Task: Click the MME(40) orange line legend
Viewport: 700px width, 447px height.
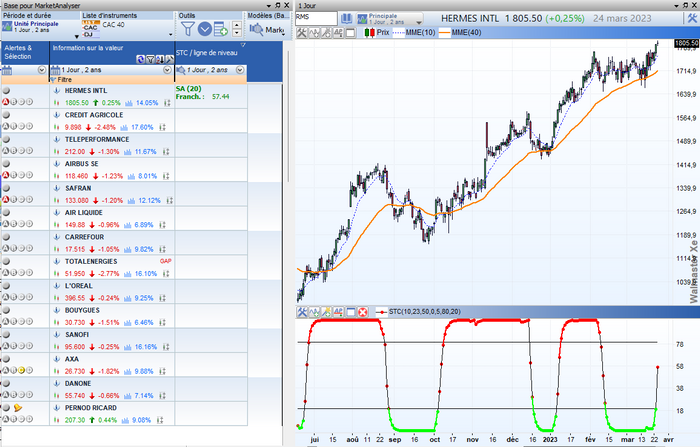Action: pyautogui.click(x=466, y=35)
